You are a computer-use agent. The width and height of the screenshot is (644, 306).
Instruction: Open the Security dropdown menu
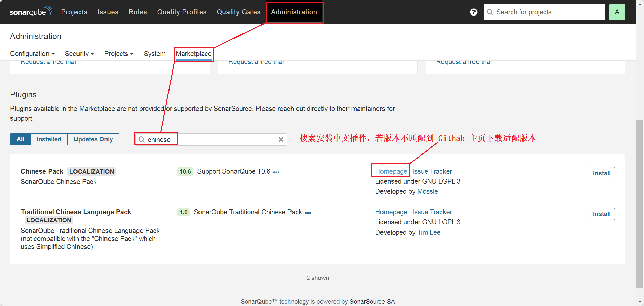[80, 54]
